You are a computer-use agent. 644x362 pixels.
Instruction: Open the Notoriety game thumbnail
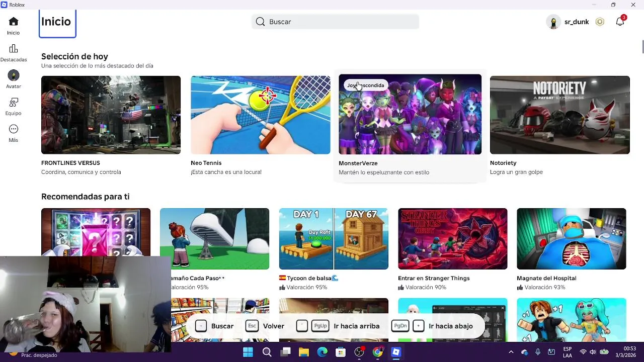coord(560,115)
